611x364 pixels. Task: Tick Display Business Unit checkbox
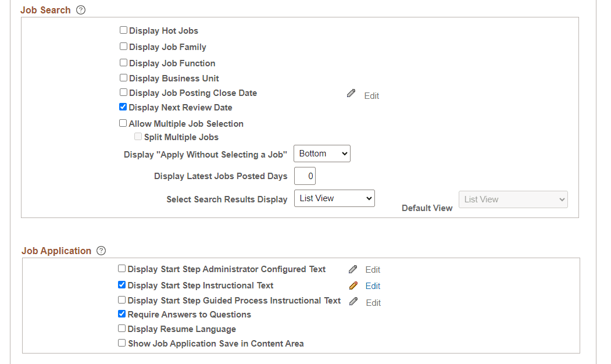point(123,78)
